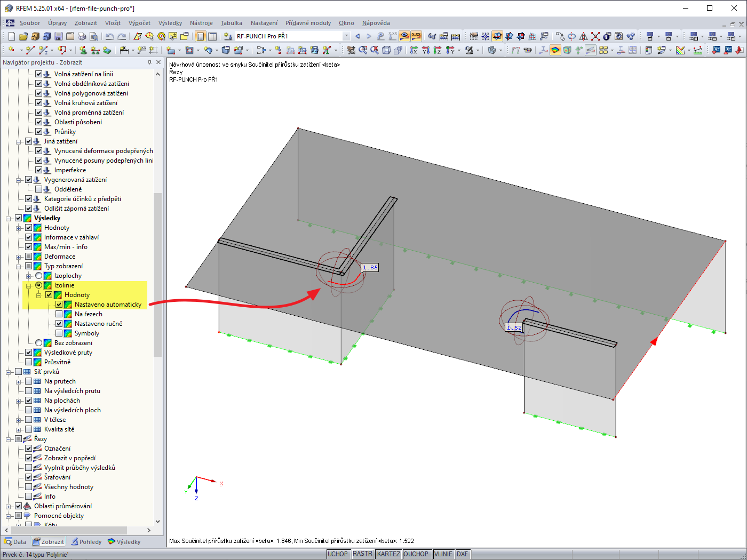This screenshot has width=747, height=560.
Task: Switch to the 'Data' navigator tab
Action: (15, 542)
